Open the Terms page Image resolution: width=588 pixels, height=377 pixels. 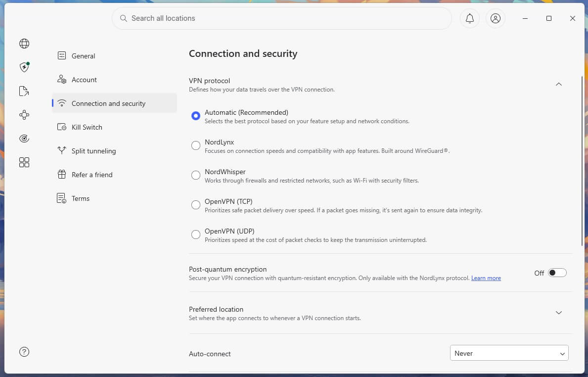pos(114,198)
